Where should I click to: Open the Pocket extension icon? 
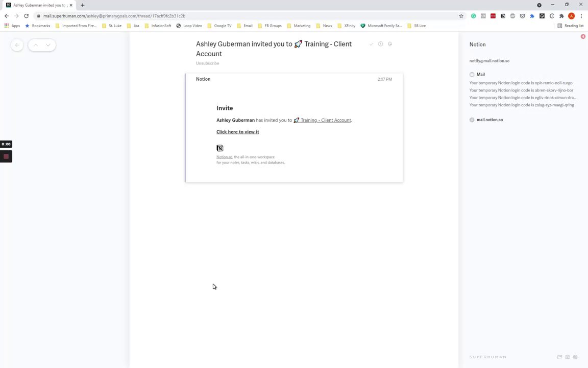pyautogui.click(x=522, y=16)
